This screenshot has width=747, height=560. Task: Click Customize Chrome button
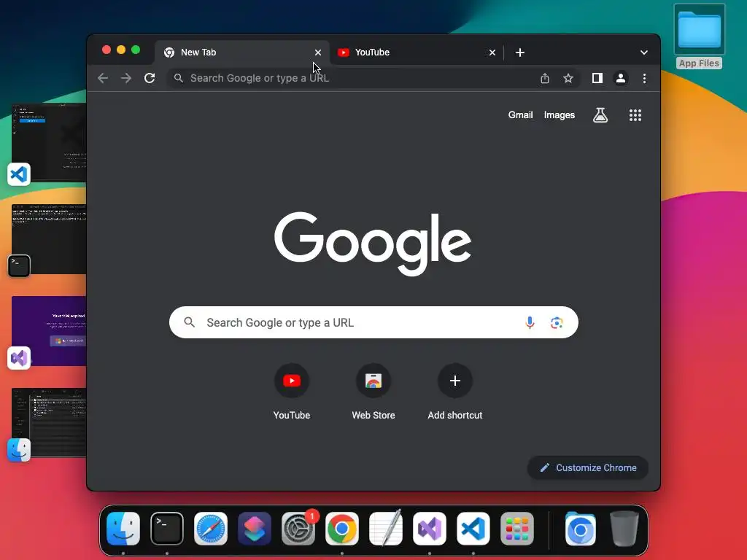[x=588, y=467]
